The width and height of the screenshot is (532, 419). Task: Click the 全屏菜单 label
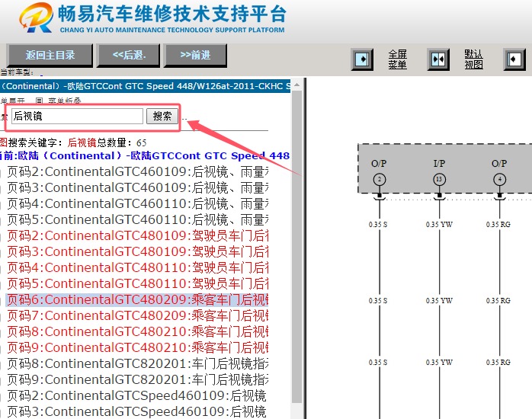coord(397,59)
